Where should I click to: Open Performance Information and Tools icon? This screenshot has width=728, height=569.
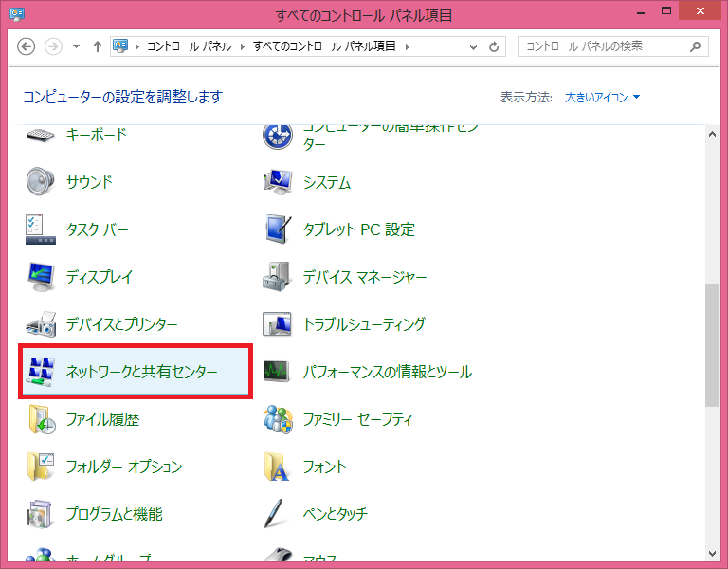pos(278,372)
